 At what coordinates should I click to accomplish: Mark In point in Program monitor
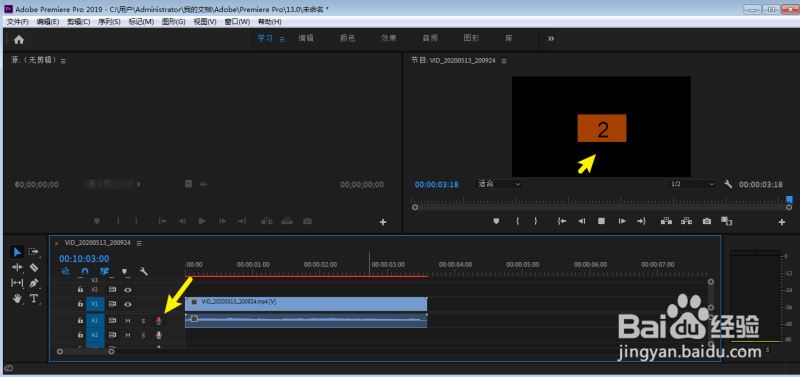[x=517, y=221]
